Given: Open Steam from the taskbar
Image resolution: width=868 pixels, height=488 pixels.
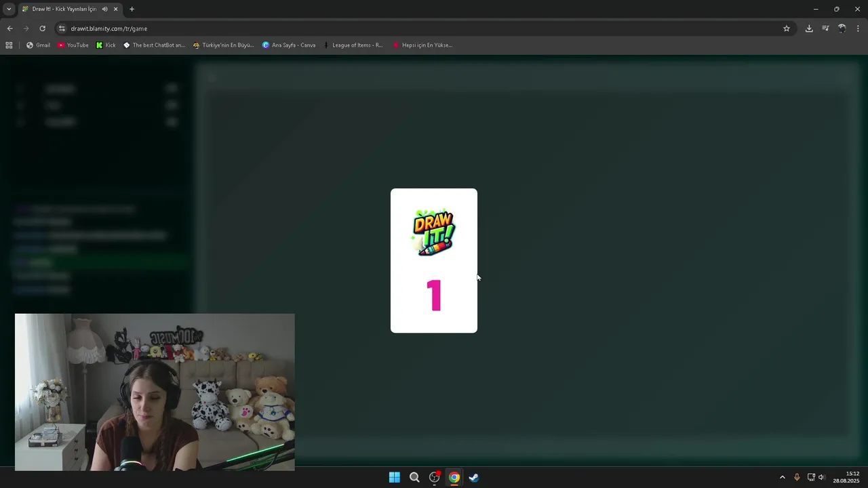Looking at the screenshot, I should pos(474,477).
